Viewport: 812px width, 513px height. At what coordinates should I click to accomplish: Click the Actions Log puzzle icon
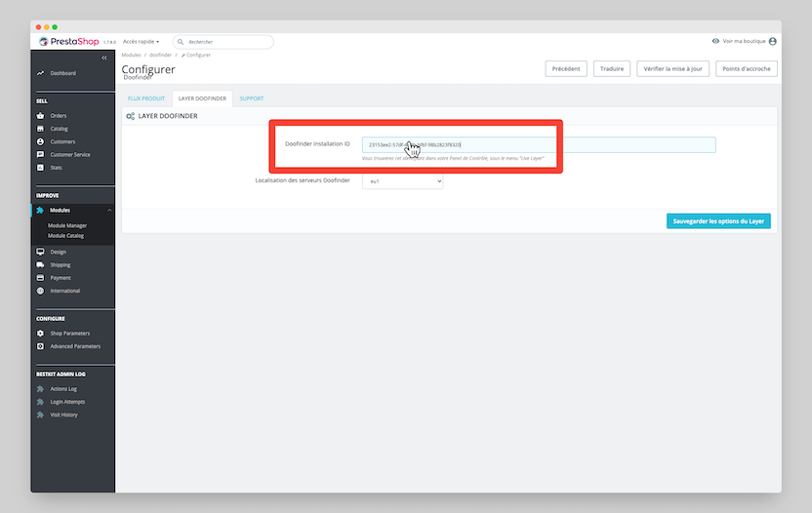click(40, 388)
